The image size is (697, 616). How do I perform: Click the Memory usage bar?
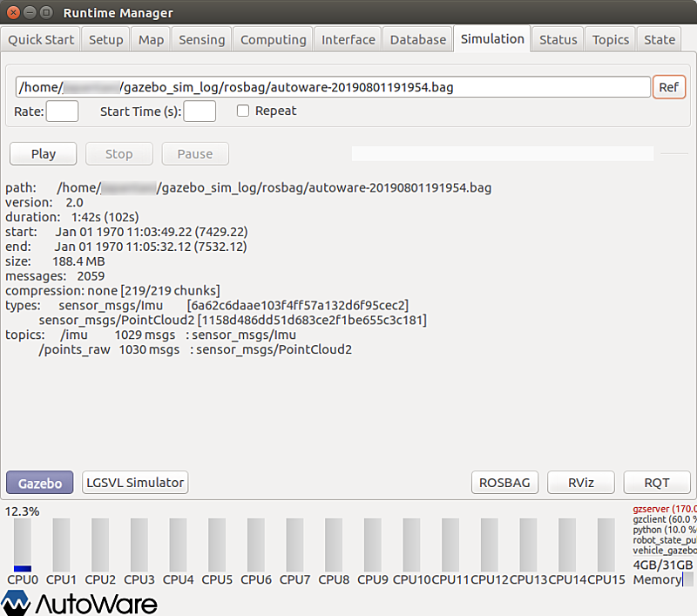(687, 579)
